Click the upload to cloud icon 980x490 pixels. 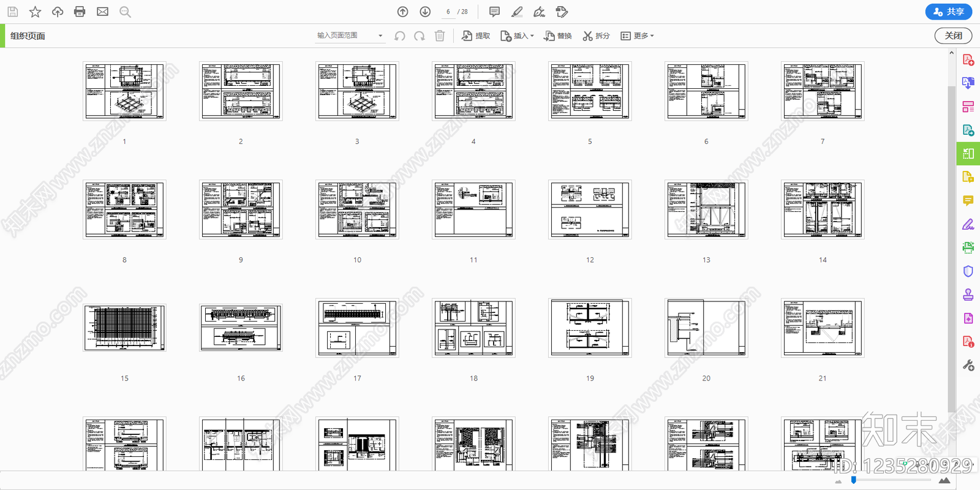pos(58,12)
